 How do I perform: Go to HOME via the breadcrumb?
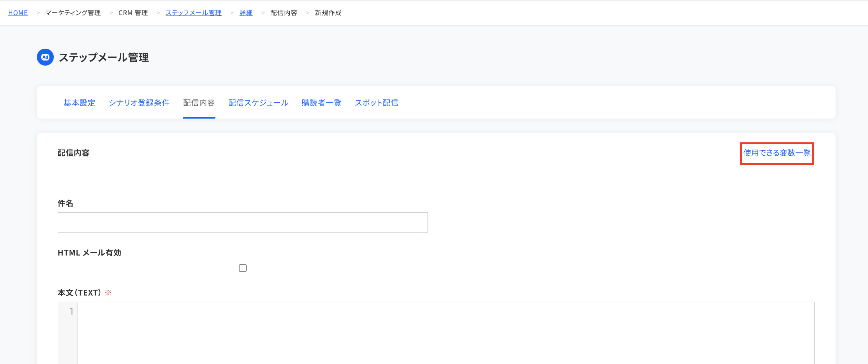point(18,13)
